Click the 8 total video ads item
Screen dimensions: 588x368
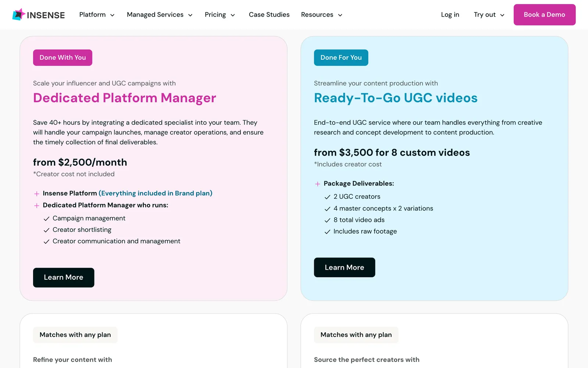click(x=359, y=220)
